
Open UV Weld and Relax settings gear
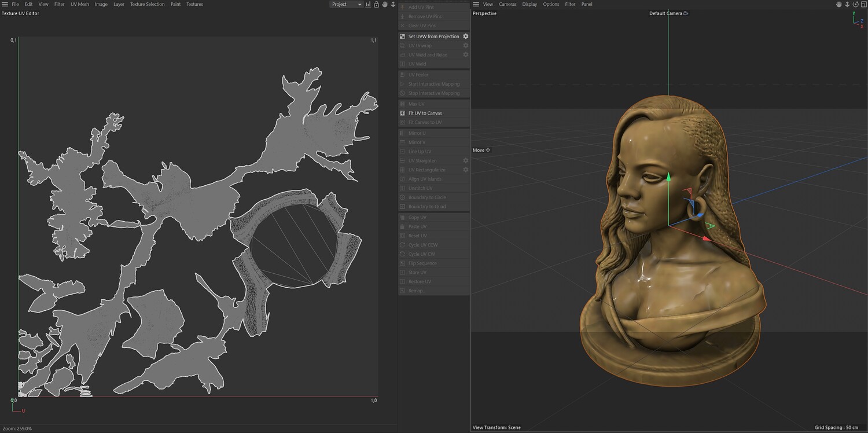point(465,55)
